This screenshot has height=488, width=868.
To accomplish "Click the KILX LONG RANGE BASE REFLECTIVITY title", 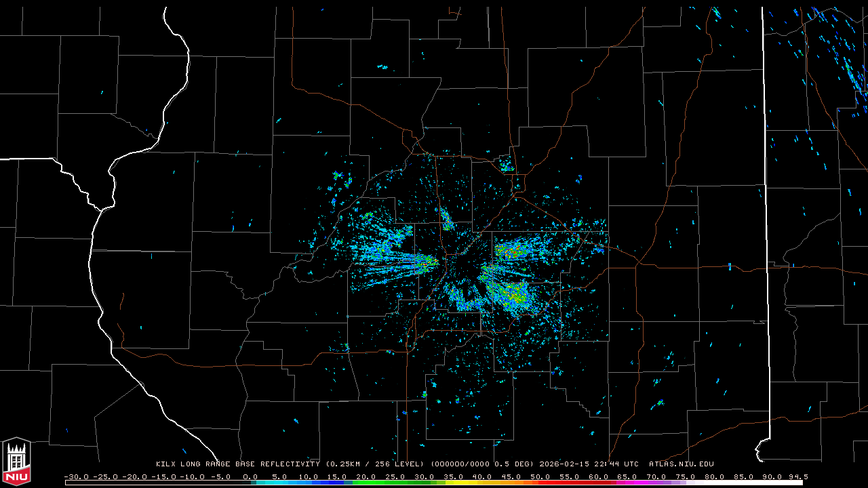I will 238,464.
